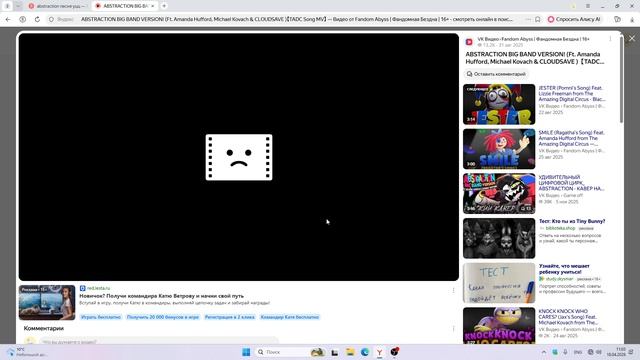Open JESTER (Pomni's Song) title link
The height and width of the screenshot is (360, 640).
(572, 93)
